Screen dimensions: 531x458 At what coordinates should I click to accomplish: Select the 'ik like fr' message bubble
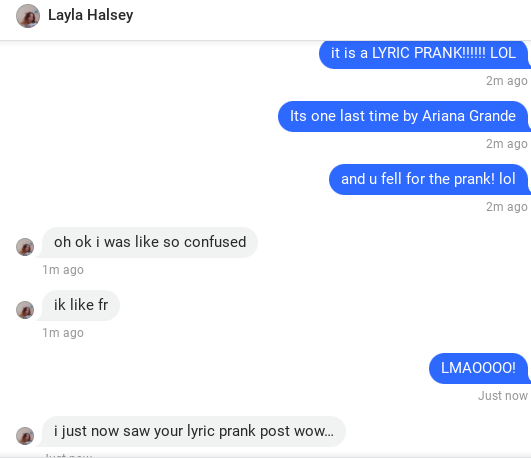pyautogui.click(x=81, y=306)
